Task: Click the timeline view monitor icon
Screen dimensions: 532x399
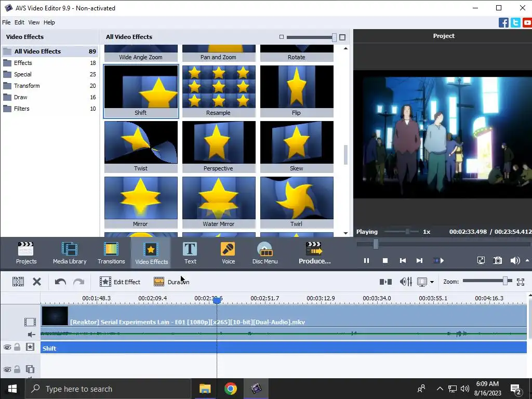Action: click(422, 282)
